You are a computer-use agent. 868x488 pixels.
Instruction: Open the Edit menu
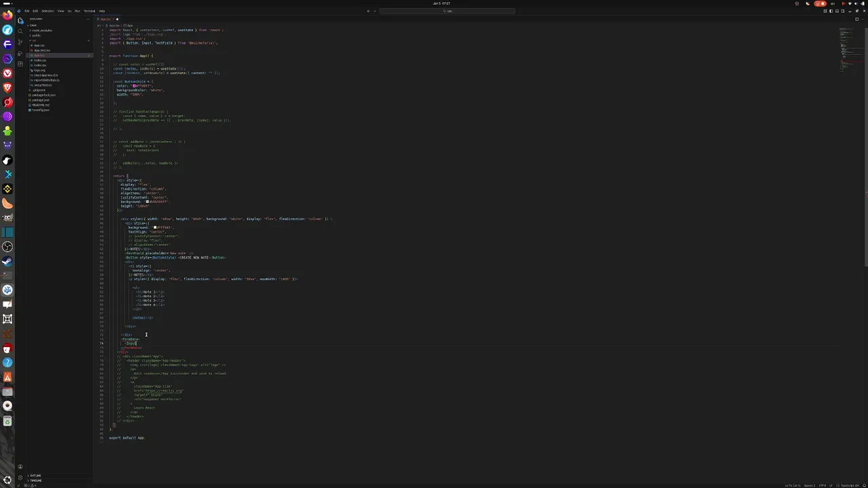pos(35,11)
